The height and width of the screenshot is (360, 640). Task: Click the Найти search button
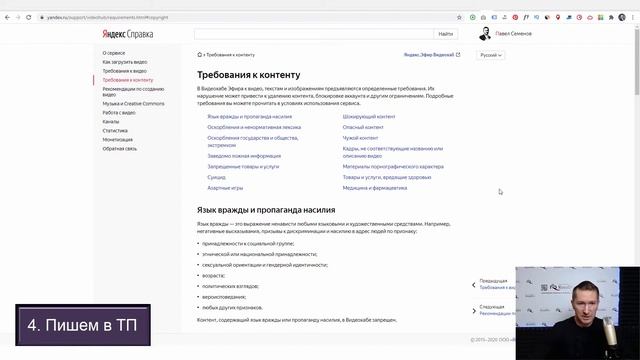[446, 34]
